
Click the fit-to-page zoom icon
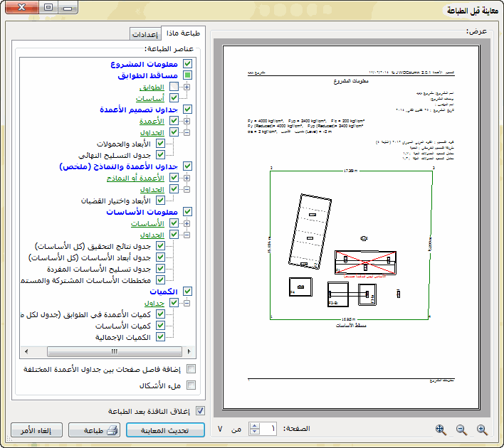point(441,429)
